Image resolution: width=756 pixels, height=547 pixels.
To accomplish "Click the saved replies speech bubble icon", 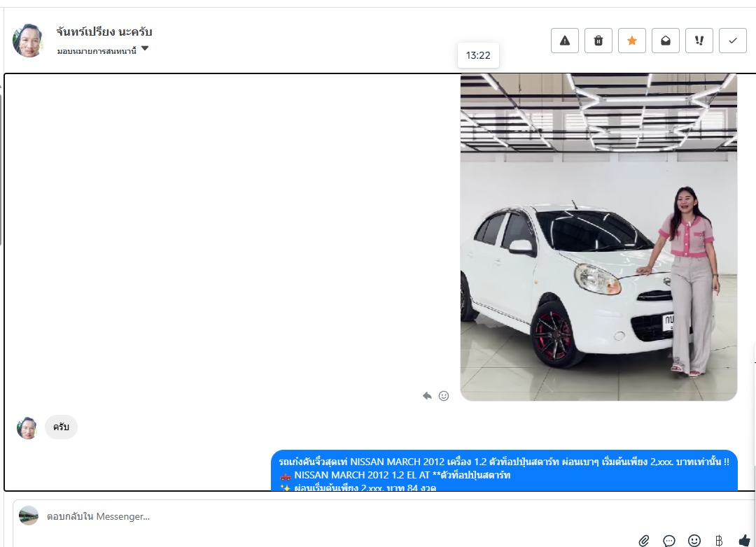I will (668, 541).
